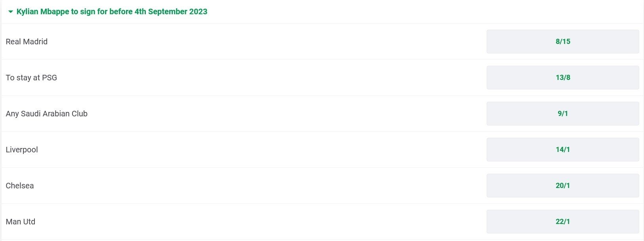This screenshot has height=241, width=644.
Task: Select the 22/1 odds button
Action: pyautogui.click(x=562, y=222)
